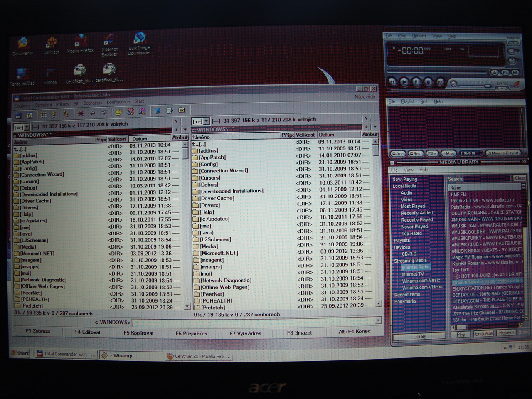The width and height of the screenshot is (532, 399).
Task: Click the Winamp eject open file button
Action: click(495, 73)
